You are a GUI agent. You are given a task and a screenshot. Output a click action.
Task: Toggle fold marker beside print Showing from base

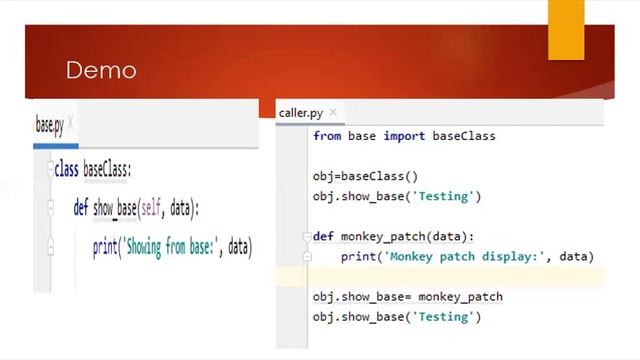pyautogui.click(x=51, y=247)
